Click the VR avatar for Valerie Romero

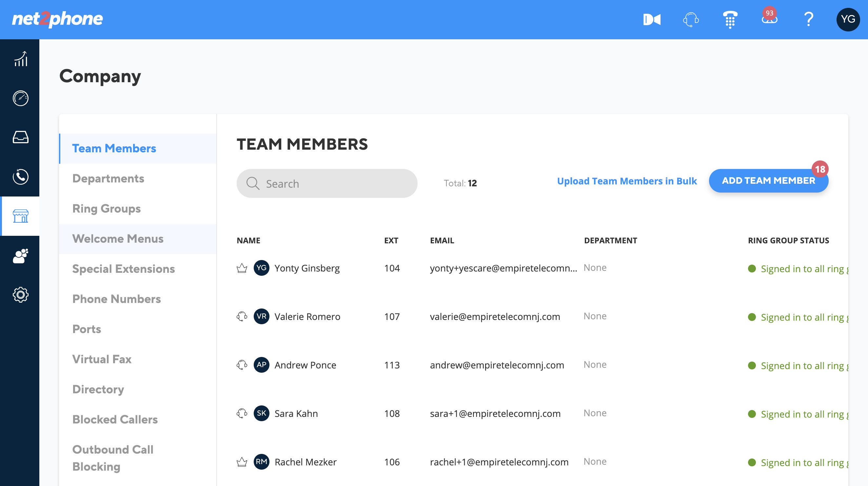click(x=262, y=316)
